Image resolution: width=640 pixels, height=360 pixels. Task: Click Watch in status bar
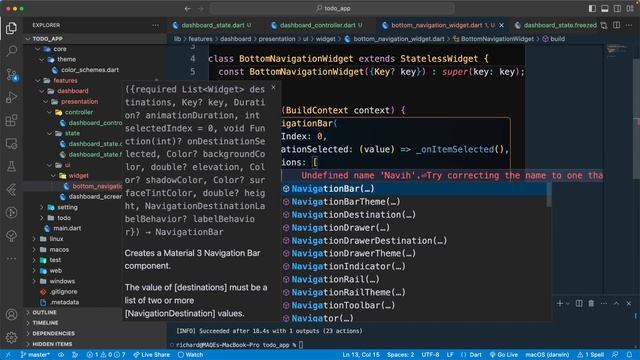click(x=190, y=355)
